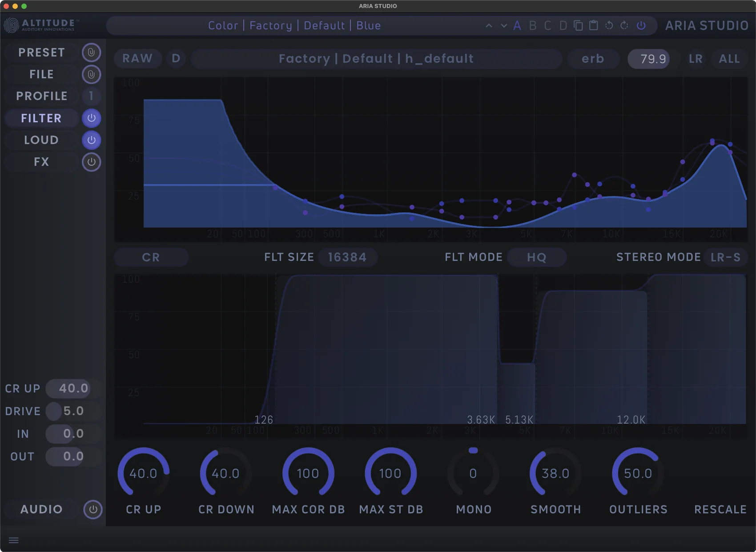The image size is (756, 552).
Task: Click the redo icon in the top toolbar
Action: tap(623, 26)
